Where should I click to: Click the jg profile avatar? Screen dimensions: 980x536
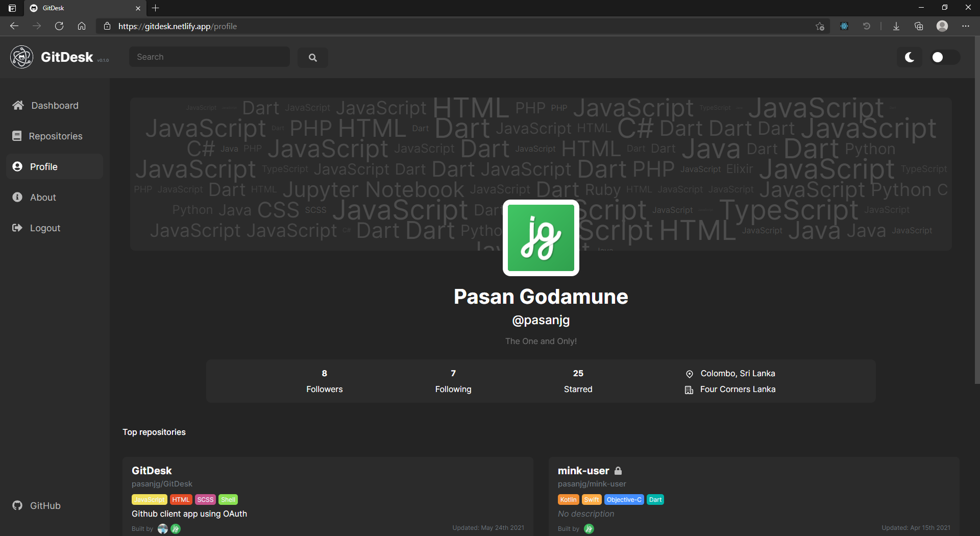541,238
